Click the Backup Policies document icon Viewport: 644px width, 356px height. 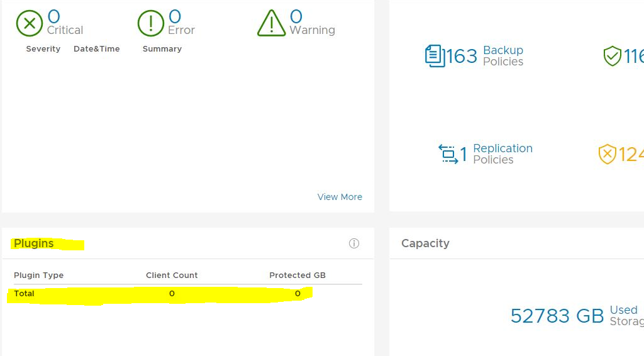point(435,56)
